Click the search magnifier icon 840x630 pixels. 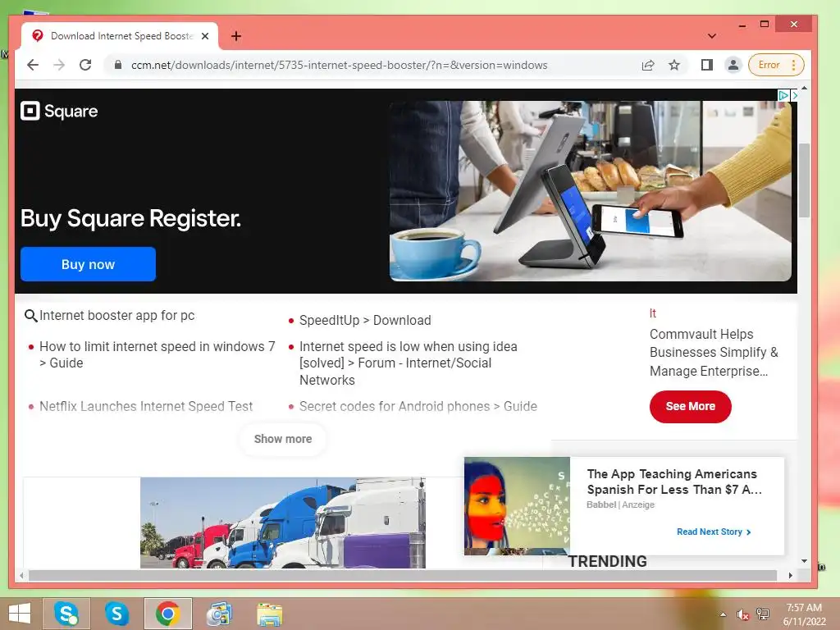(x=30, y=316)
